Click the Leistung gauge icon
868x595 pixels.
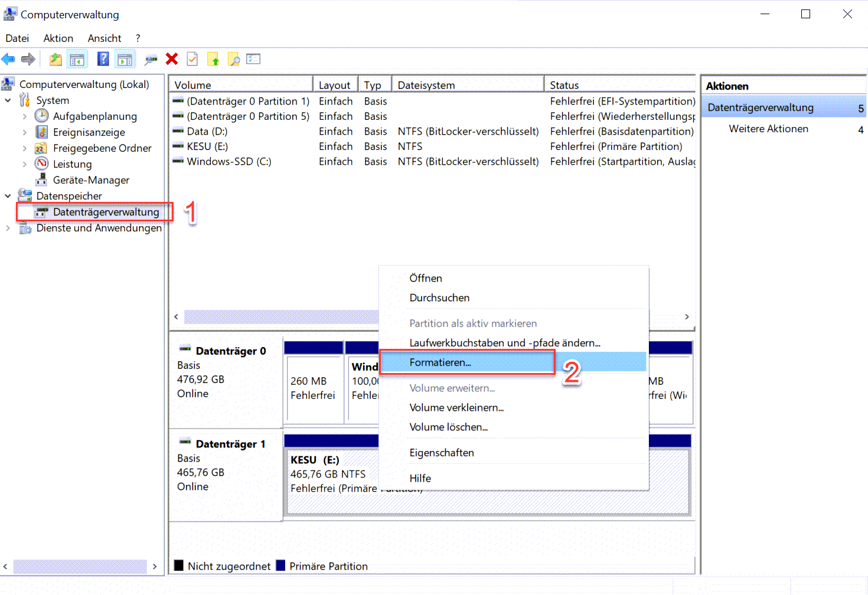41,164
